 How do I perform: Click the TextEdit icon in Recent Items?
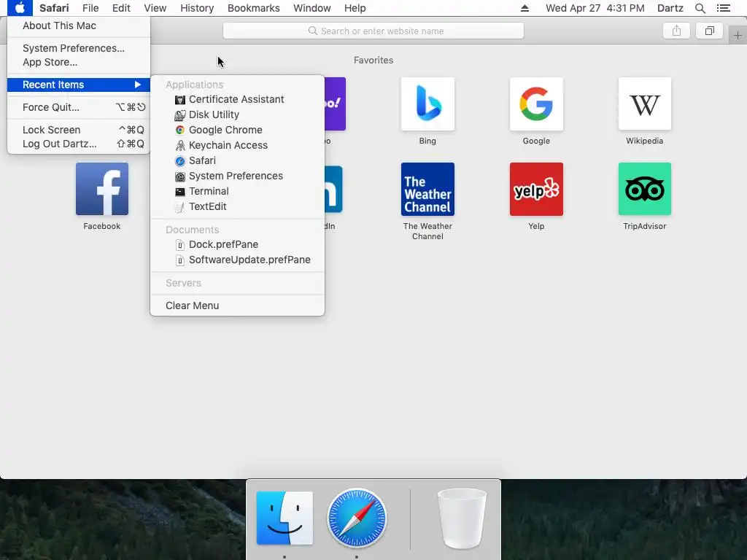click(180, 206)
